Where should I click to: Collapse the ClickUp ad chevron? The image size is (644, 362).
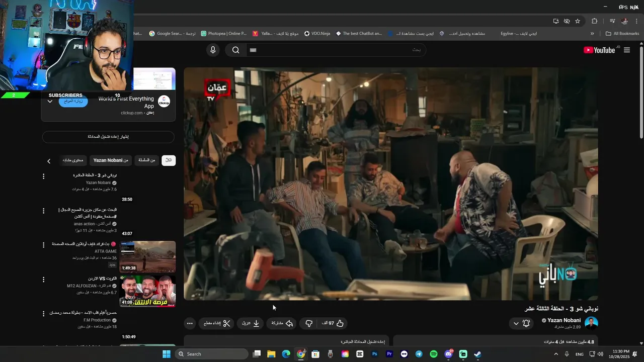click(50, 101)
